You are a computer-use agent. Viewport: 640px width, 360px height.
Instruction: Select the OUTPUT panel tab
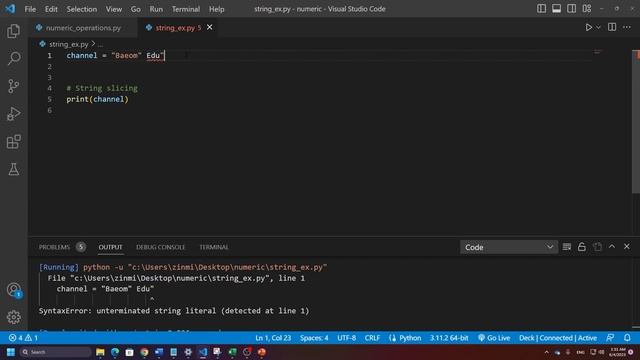pos(110,247)
